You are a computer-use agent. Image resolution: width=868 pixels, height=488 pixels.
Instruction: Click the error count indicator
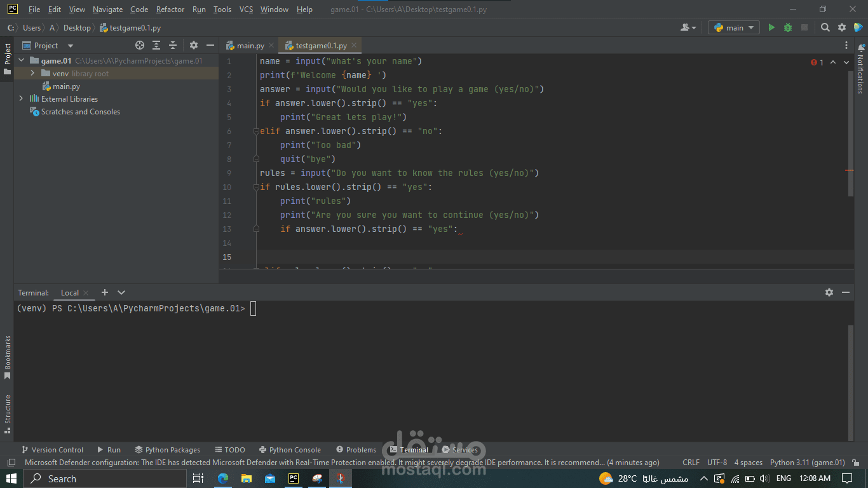point(817,62)
